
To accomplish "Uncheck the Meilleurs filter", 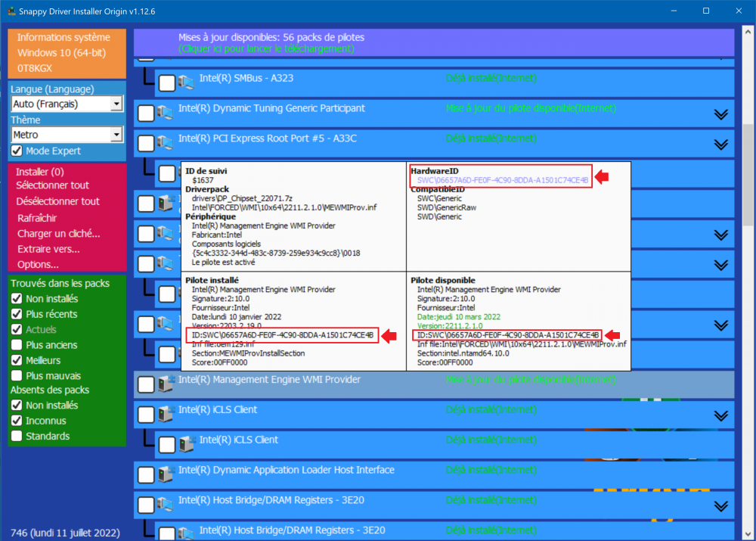I will [17, 360].
